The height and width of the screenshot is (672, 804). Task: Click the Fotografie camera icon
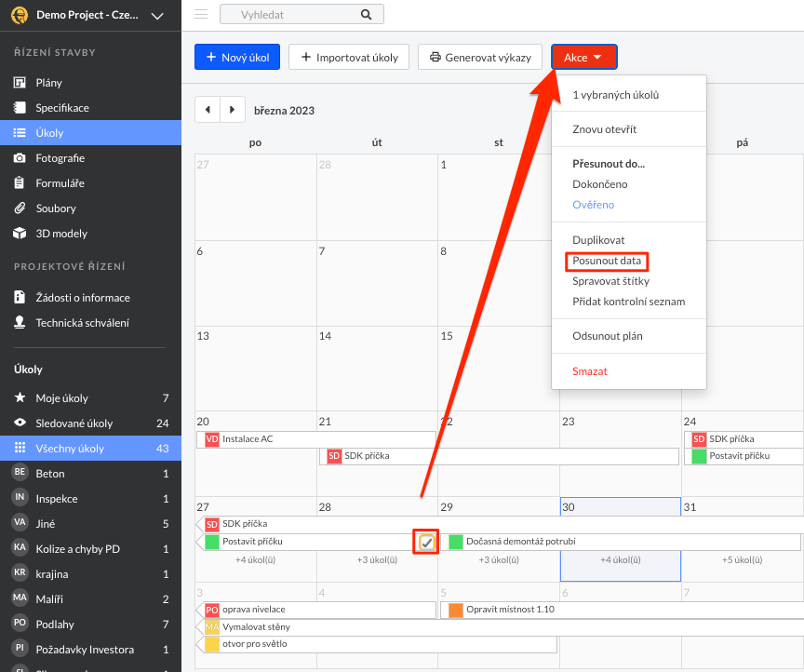[19, 158]
